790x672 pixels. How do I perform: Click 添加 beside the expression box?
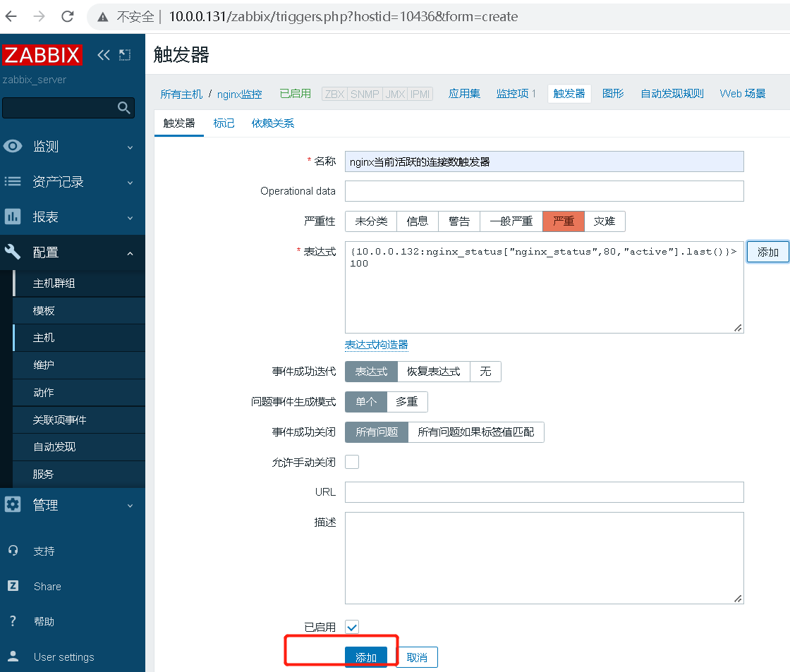pyautogui.click(x=768, y=252)
